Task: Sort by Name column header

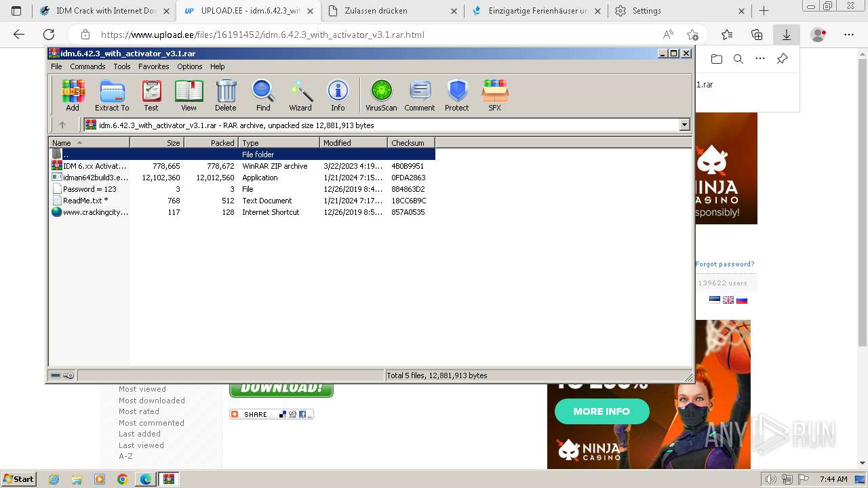Action: 89,142
